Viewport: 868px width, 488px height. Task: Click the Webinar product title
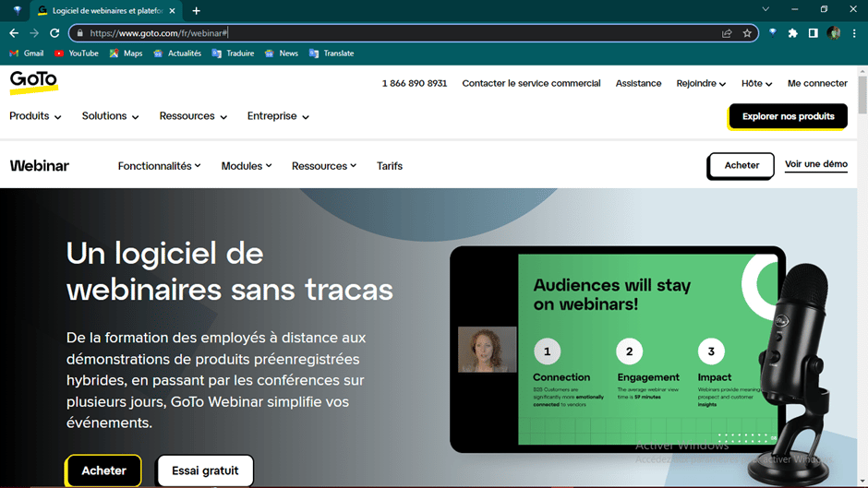click(40, 166)
